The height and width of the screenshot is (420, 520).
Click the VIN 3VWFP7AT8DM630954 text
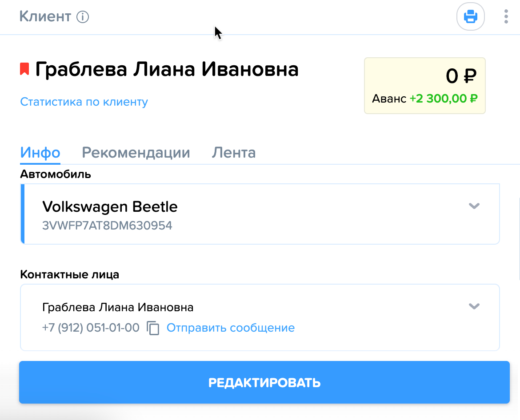[107, 226]
